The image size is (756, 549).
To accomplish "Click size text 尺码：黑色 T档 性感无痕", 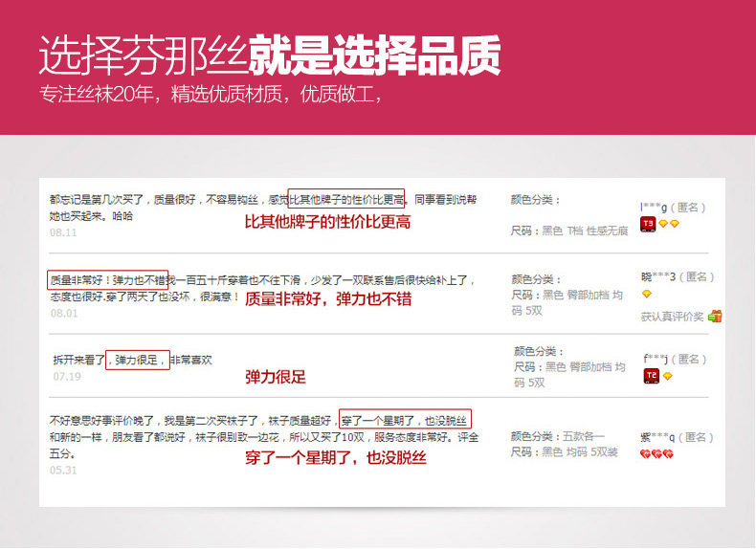I will [569, 231].
